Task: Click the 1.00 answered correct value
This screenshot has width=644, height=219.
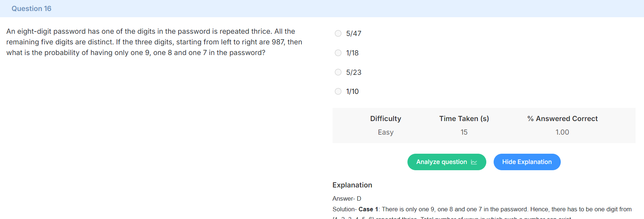Action: (x=562, y=132)
